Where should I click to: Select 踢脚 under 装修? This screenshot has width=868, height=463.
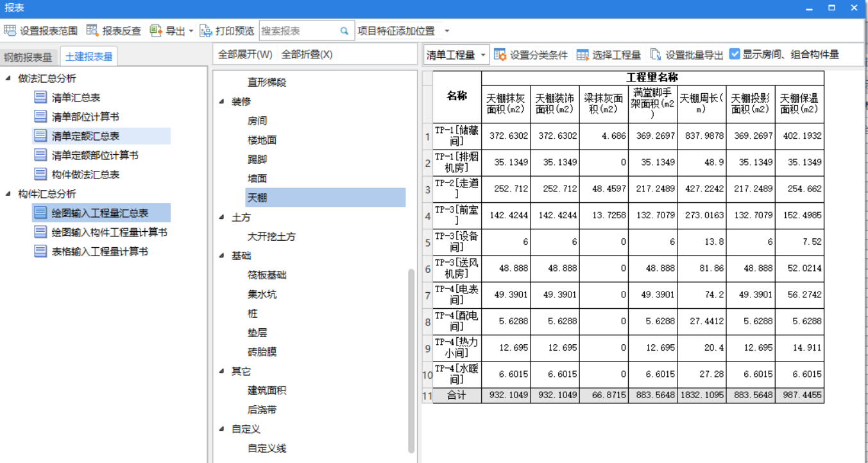point(257,159)
